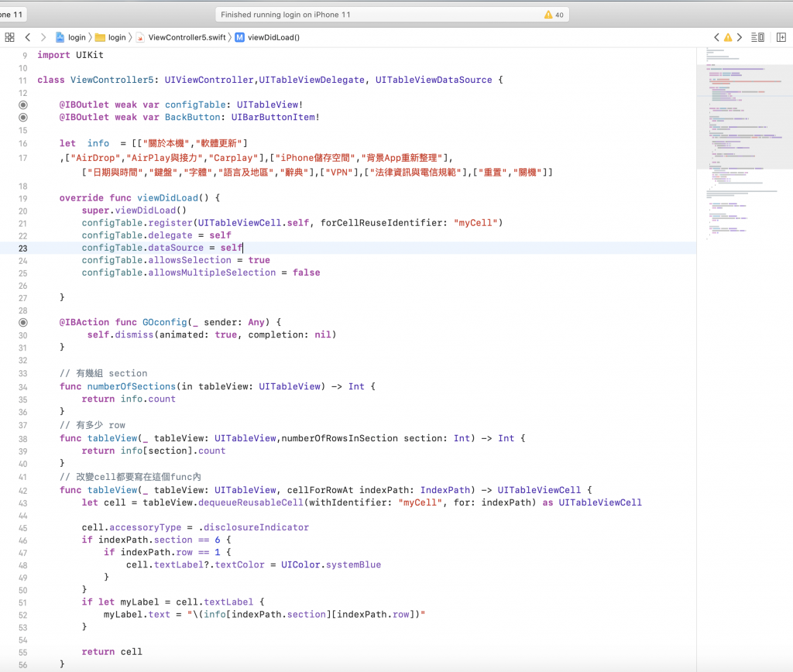Click the activity status 'Finished running login'

[285, 15]
